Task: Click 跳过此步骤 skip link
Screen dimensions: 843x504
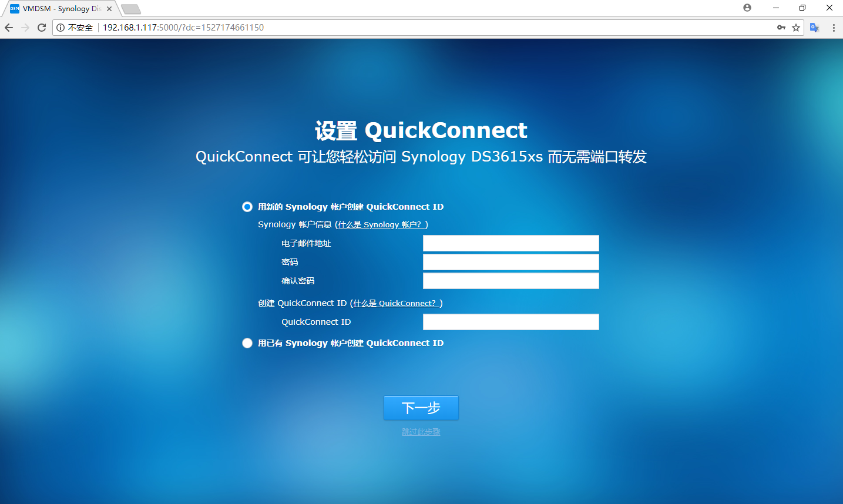Action: [x=421, y=432]
